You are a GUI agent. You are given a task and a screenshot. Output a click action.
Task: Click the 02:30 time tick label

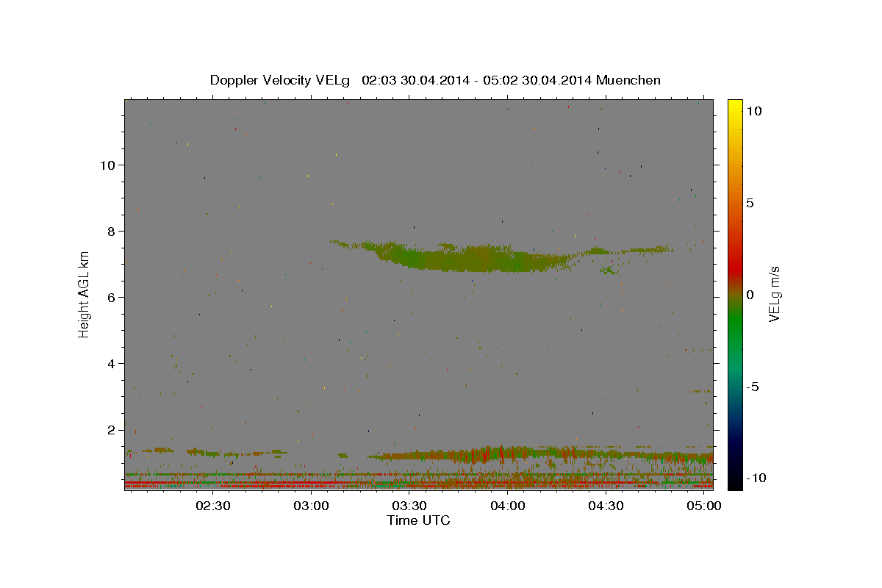tap(213, 506)
